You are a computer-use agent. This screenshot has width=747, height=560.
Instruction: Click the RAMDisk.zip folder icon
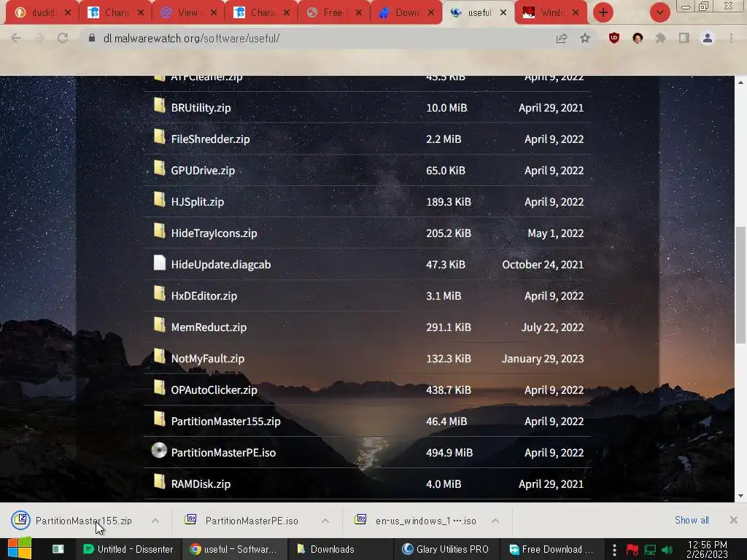(x=159, y=482)
